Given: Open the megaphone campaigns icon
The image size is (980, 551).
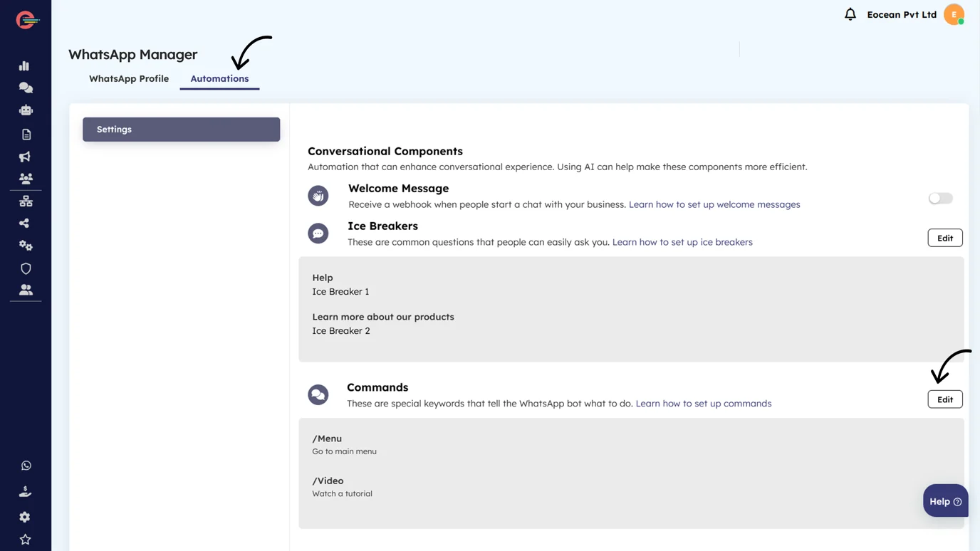Looking at the screenshot, I should (x=25, y=157).
